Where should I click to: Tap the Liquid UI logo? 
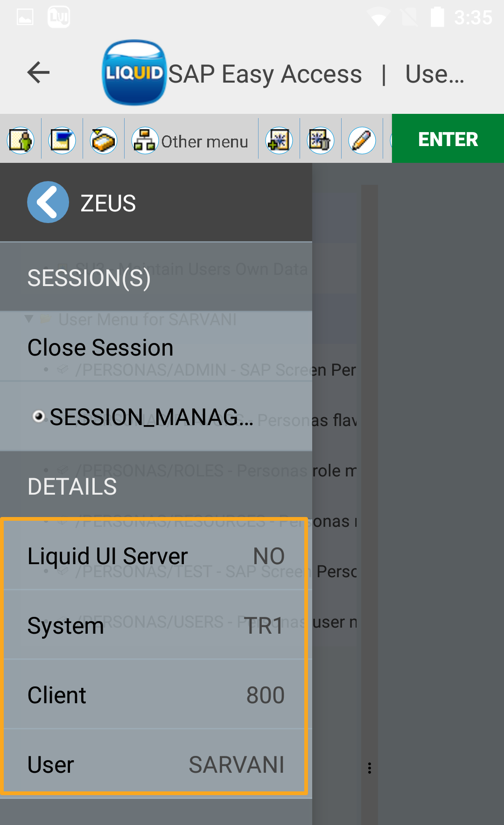point(134,73)
